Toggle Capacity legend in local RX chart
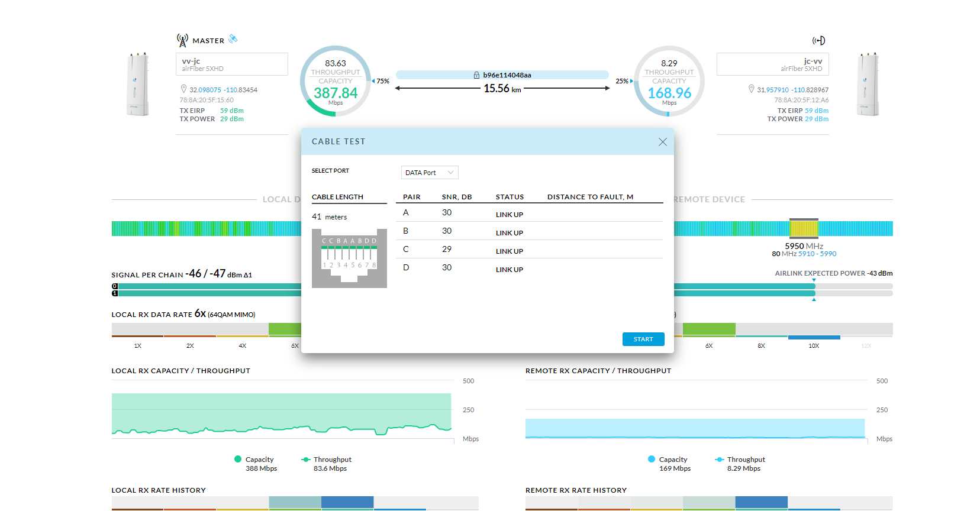This screenshot has width=980, height=511. (x=254, y=460)
